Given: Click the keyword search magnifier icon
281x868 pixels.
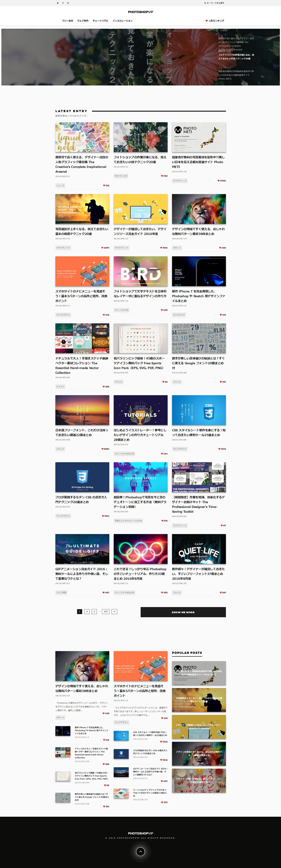Looking at the screenshot, I should [205, 3].
